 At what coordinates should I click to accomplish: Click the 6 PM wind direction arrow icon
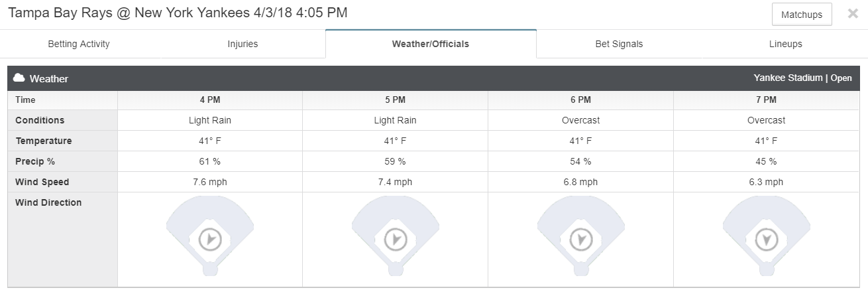click(580, 239)
